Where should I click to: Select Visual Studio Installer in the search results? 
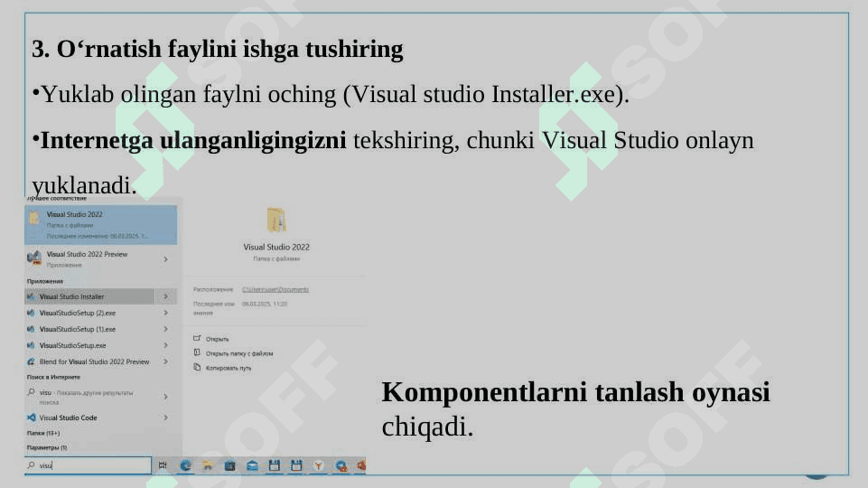click(x=89, y=296)
